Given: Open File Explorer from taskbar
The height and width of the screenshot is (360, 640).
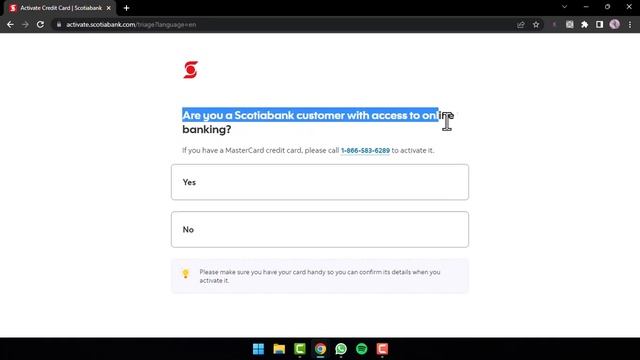Looking at the screenshot, I should click(279, 349).
